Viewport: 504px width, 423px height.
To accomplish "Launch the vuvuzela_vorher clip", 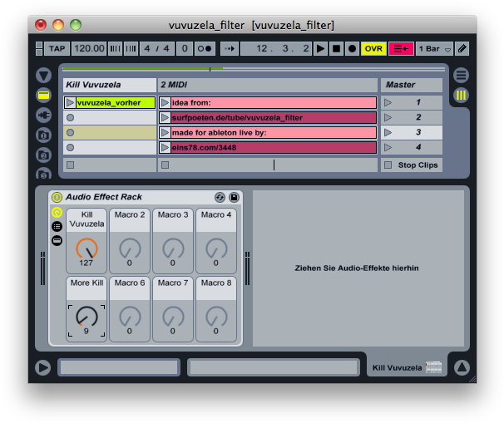I will [70, 103].
